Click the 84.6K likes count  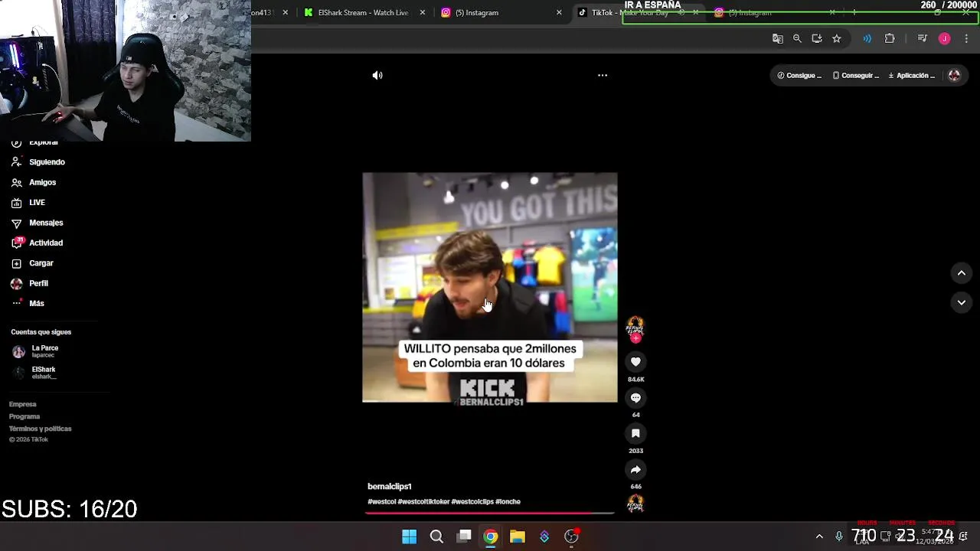tap(635, 379)
